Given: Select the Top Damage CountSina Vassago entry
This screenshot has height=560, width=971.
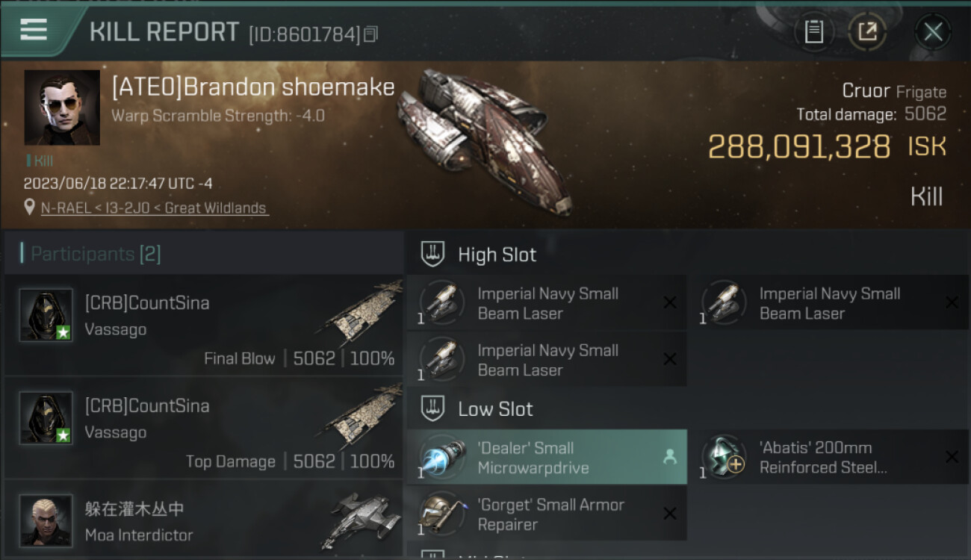Looking at the screenshot, I should 204,429.
